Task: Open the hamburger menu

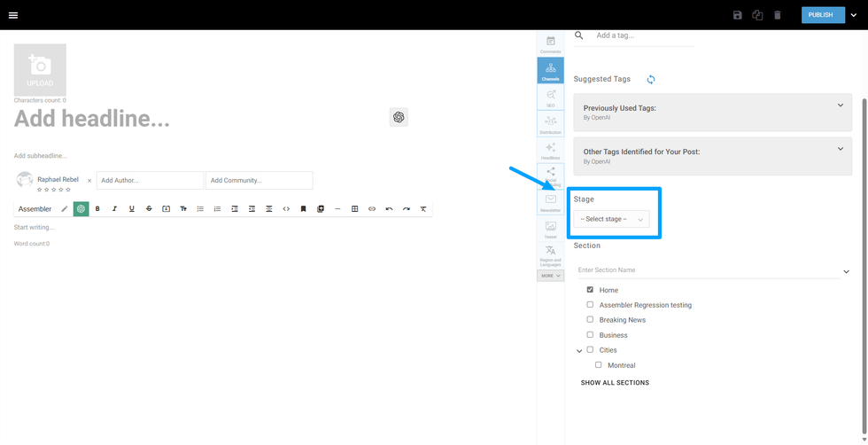Action: 13,15
